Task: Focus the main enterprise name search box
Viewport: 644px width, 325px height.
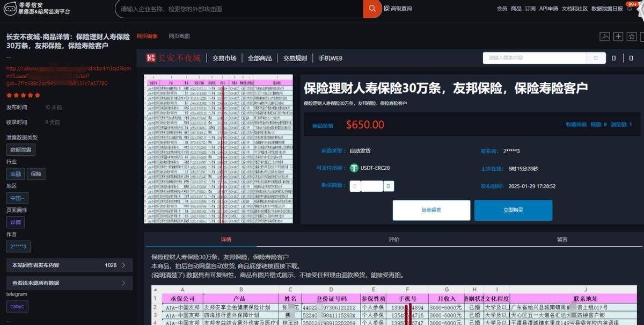Action: tap(239, 9)
